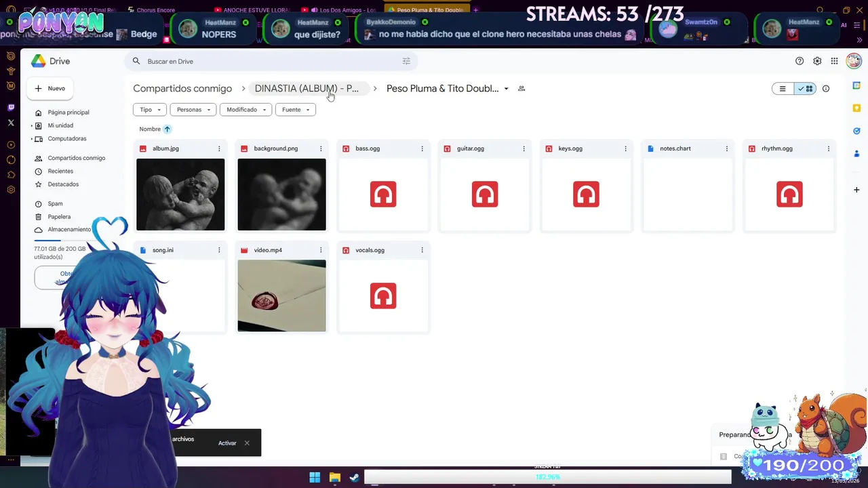This screenshot has width=868, height=488.
Task: Switch to the Los Dos Amigos browser tab
Action: coord(338,10)
